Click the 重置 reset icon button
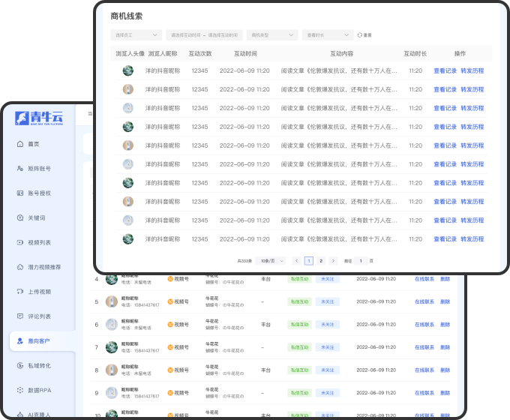This screenshot has width=510, height=420. (360, 34)
